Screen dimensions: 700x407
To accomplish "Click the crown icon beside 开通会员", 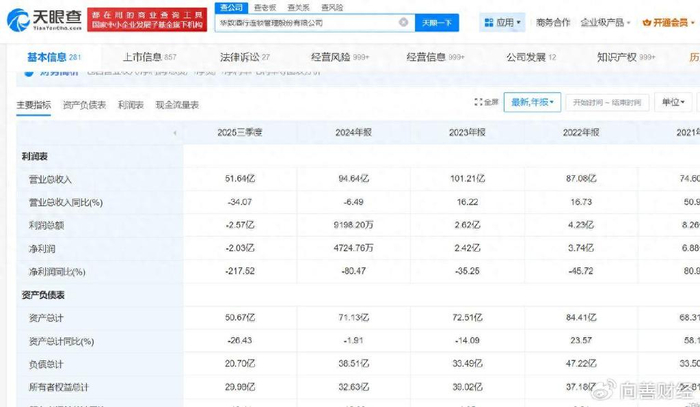I will [x=646, y=22].
